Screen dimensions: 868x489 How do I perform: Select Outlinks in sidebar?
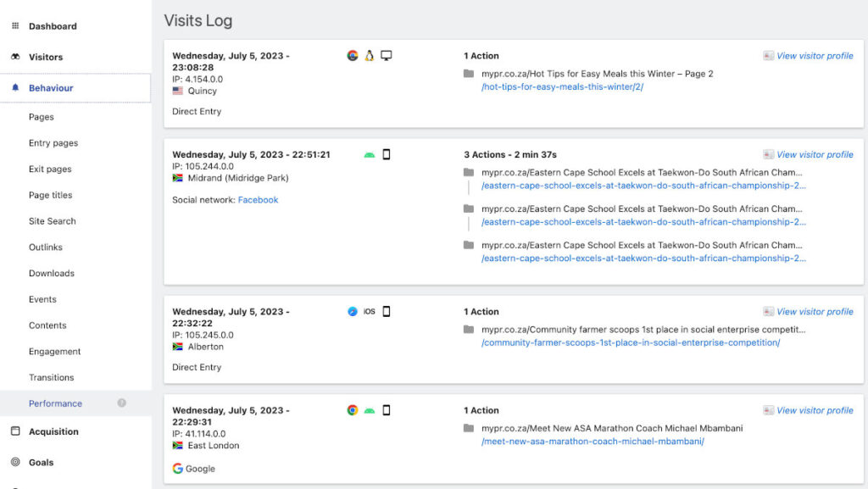pyautogui.click(x=46, y=247)
